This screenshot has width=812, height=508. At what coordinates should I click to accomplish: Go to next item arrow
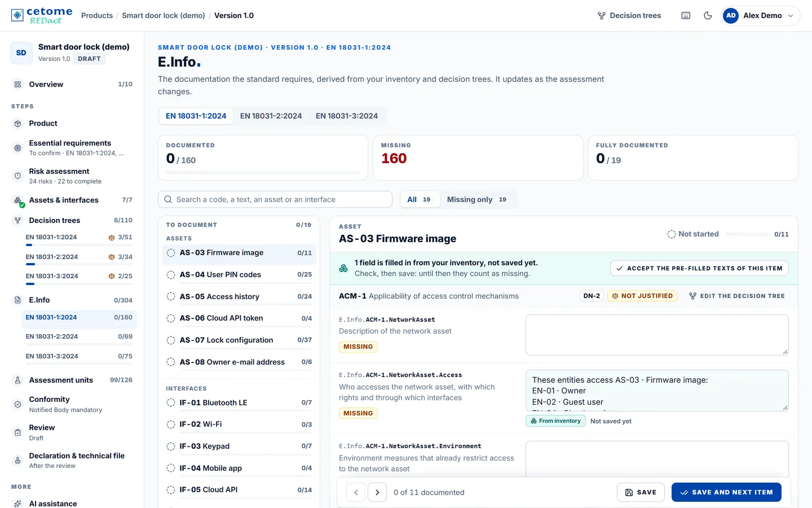[x=377, y=492]
